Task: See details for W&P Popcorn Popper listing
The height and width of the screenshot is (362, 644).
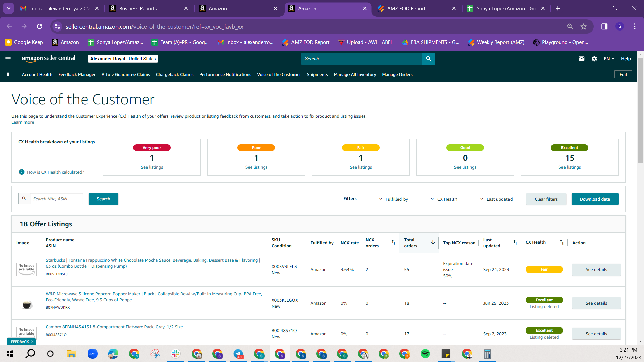Action: (596, 303)
